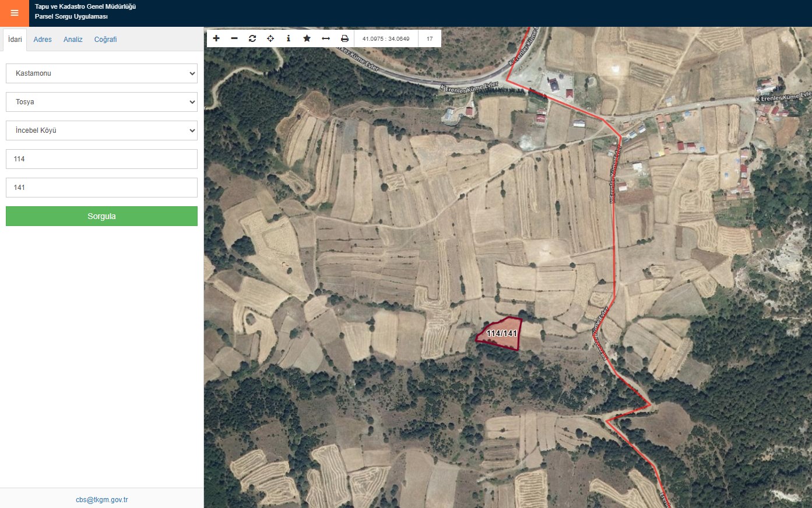This screenshot has width=812, height=508.
Task: Open the Tosya district dropdown
Action: tap(101, 102)
